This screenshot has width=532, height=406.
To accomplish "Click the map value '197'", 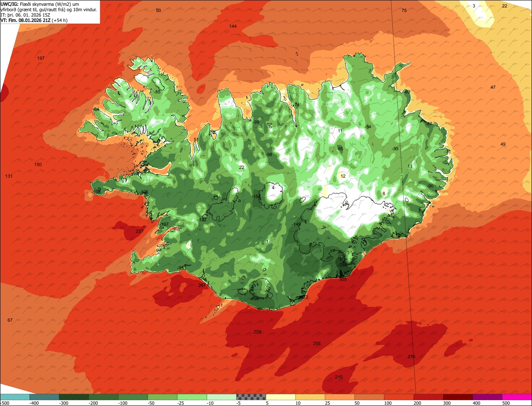I will (41, 59).
